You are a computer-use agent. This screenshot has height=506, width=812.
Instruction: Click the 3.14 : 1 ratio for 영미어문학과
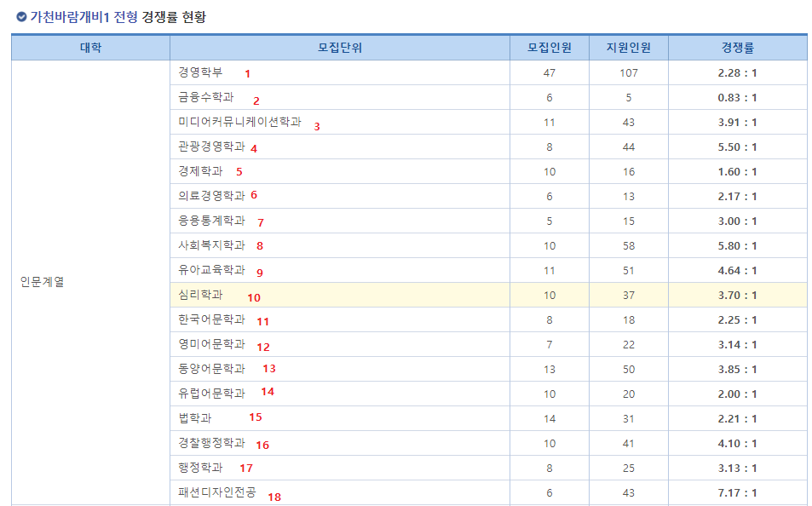[737, 345]
